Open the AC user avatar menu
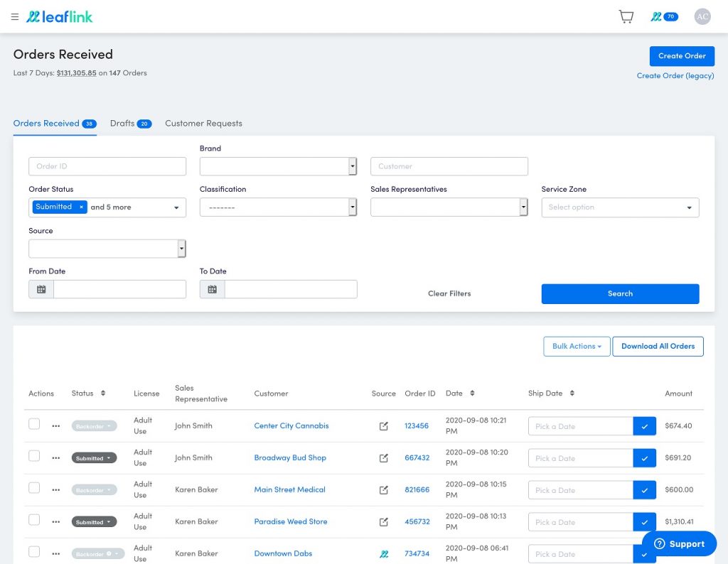728x564 pixels. click(x=702, y=16)
